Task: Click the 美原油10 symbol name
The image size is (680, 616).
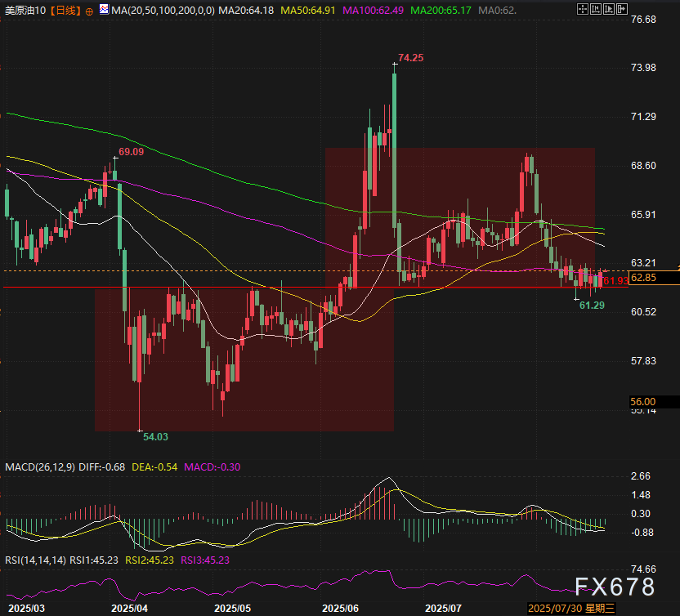Action: click(25, 11)
